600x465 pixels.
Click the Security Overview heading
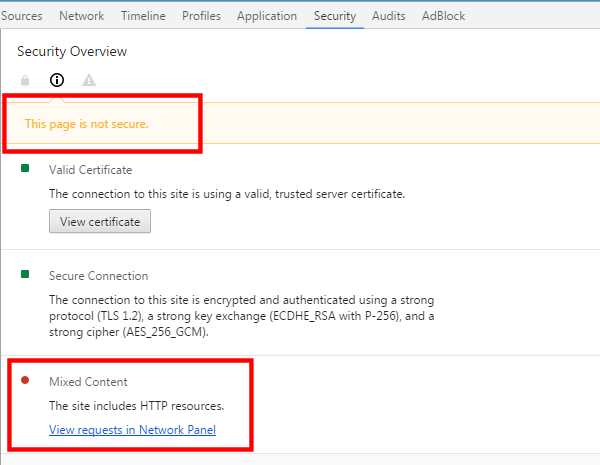pyautogui.click(x=72, y=51)
